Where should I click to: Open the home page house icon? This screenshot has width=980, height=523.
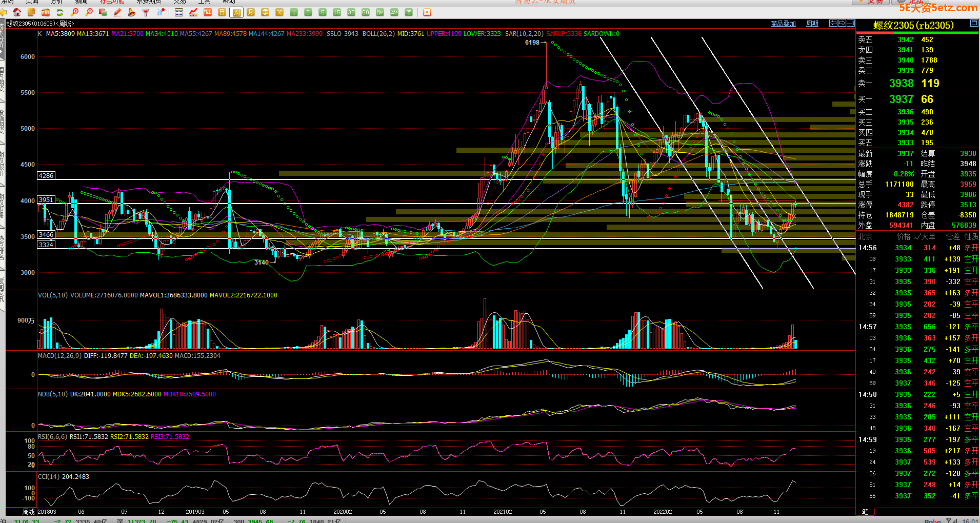17,12
